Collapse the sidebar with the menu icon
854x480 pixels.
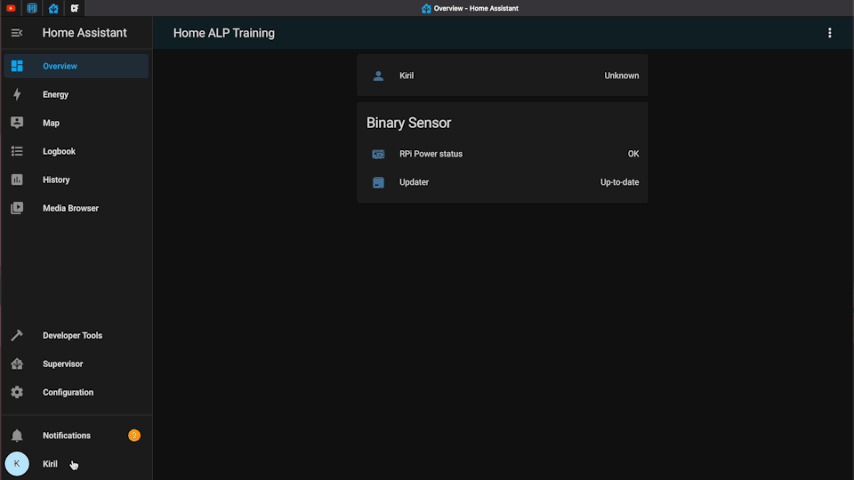17,33
